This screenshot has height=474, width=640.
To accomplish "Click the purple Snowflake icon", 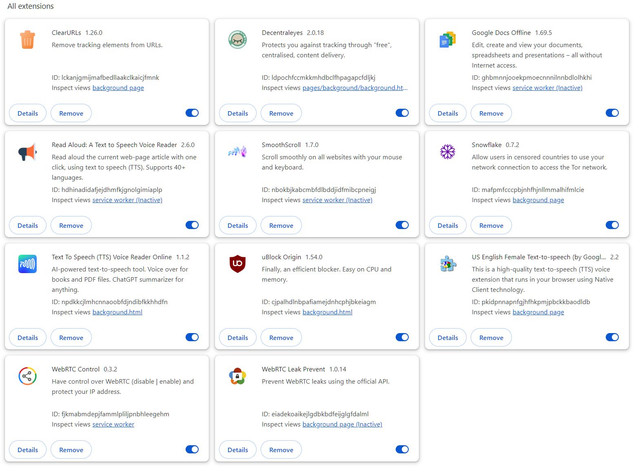I will pos(447,152).
